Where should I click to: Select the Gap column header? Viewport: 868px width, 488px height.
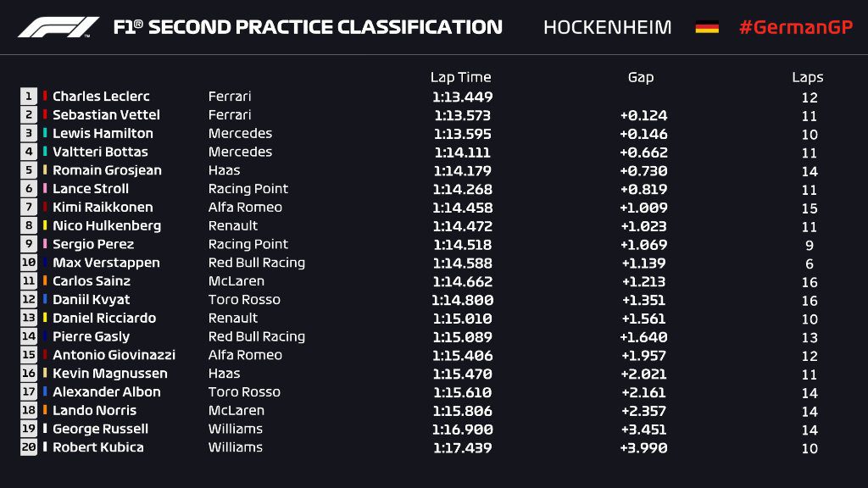tap(641, 77)
